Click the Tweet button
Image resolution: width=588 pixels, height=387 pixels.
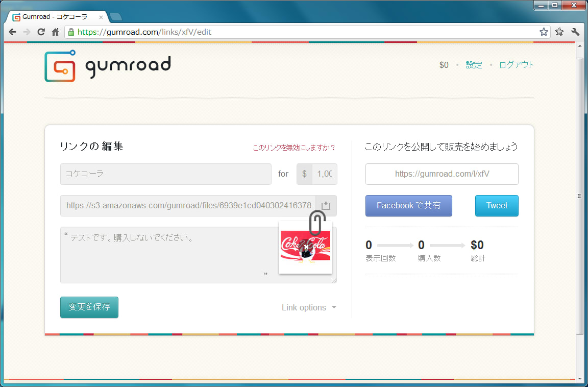(497, 206)
